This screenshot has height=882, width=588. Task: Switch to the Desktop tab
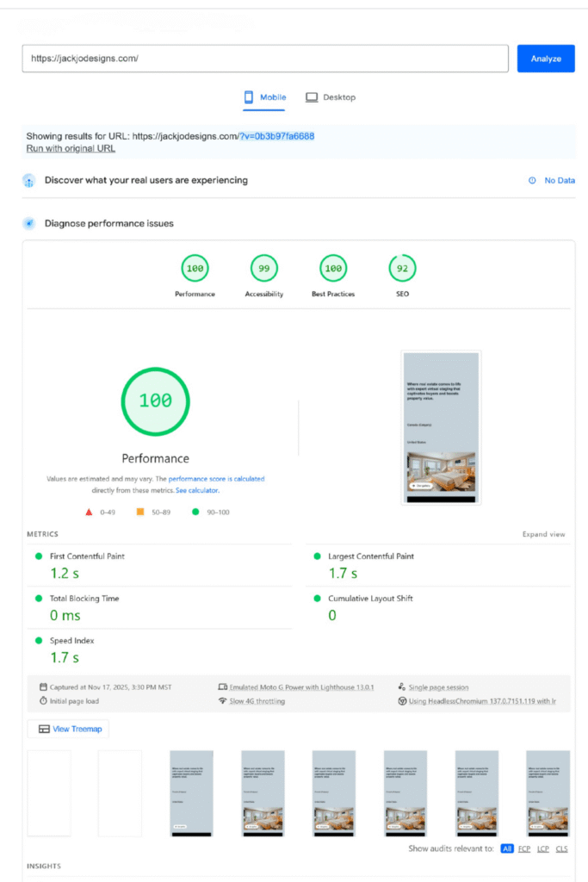tap(331, 97)
